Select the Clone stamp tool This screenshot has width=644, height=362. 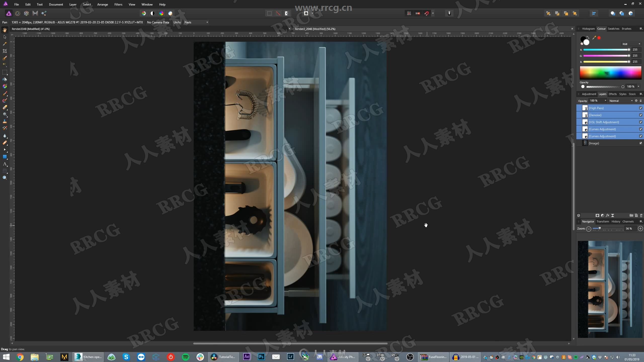point(5,121)
